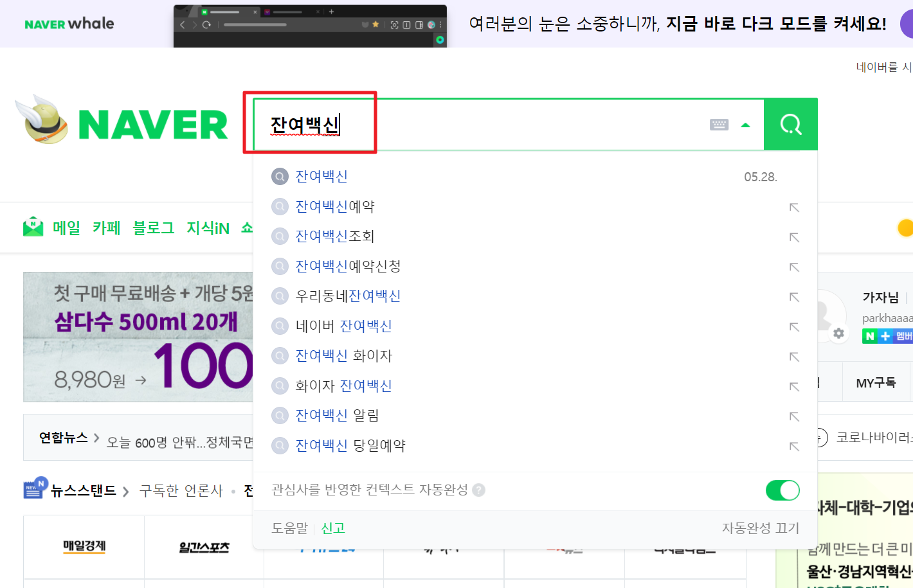This screenshot has height=588, width=913.
Task: Open the 카페 menu item
Action: coord(107,227)
